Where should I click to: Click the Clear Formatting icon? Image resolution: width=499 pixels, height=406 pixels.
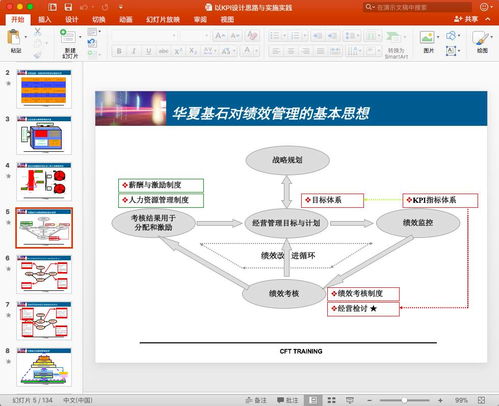252,35
